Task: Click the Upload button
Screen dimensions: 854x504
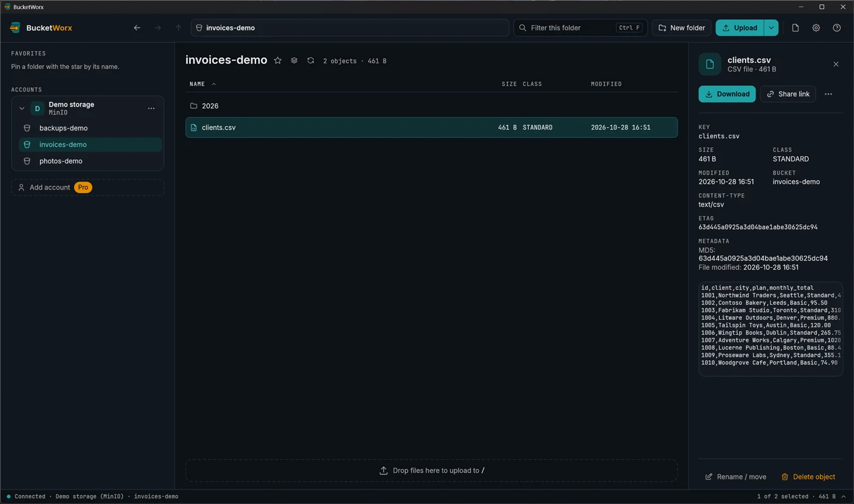Action: pos(739,27)
